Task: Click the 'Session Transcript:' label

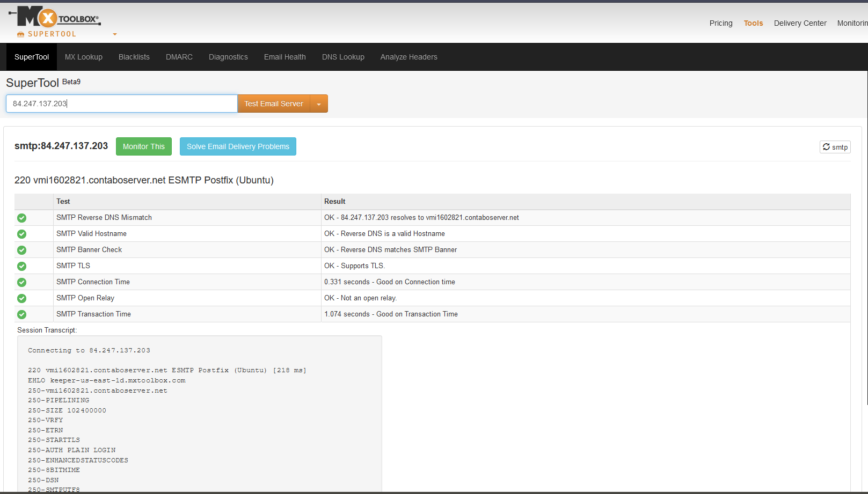Action: (47, 330)
